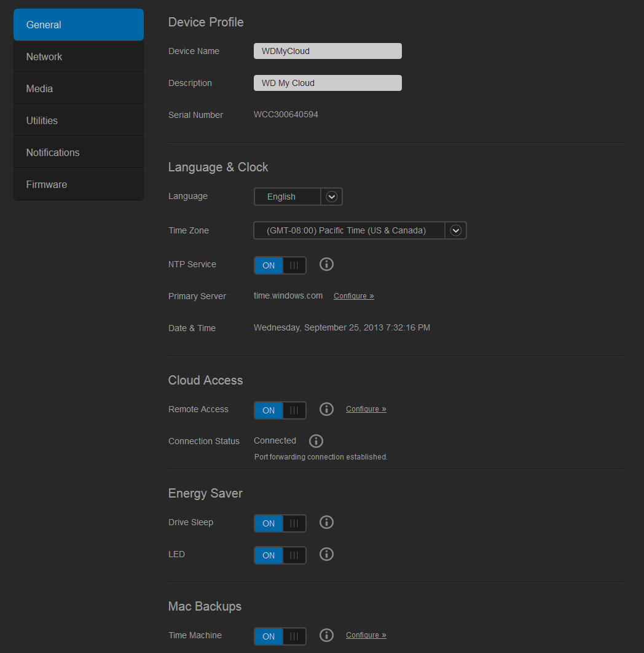Click the Description input field
This screenshot has width=644, height=653.
328,83
